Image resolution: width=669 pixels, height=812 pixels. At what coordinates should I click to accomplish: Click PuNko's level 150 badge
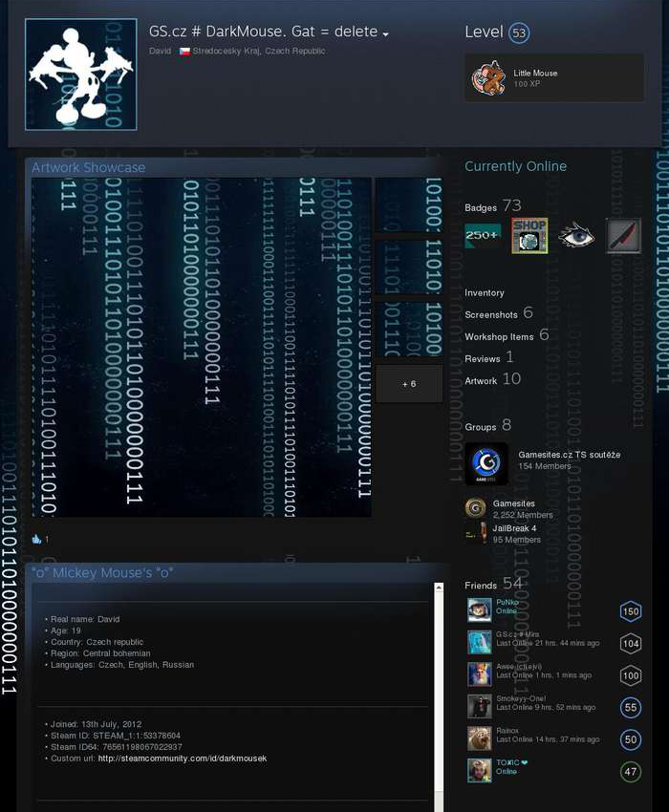point(630,611)
